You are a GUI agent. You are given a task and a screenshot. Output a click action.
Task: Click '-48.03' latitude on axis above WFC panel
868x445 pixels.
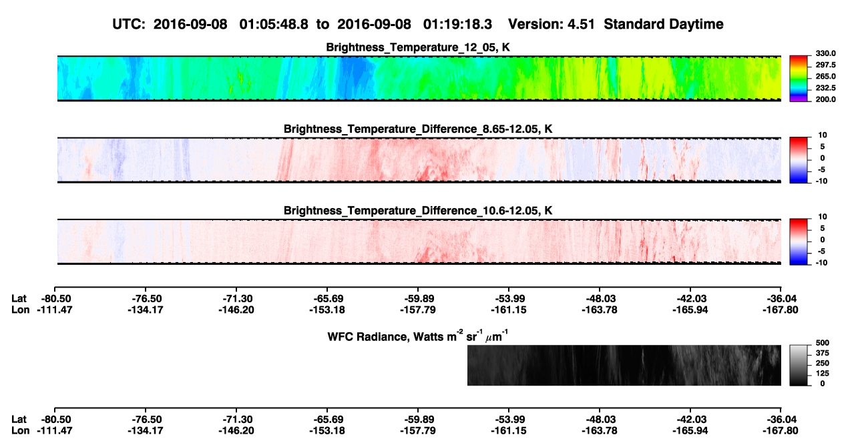click(x=600, y=298)
